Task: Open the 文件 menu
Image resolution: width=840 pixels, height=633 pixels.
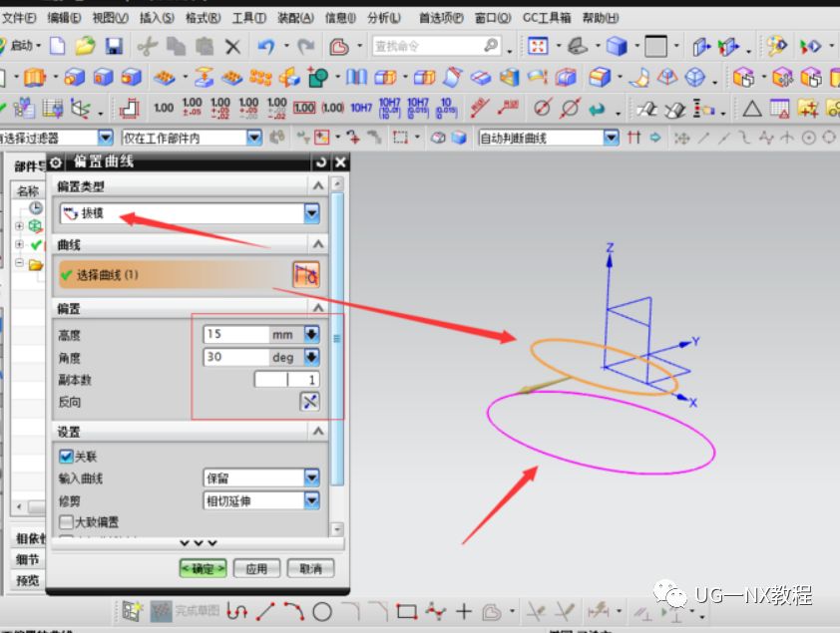Action: [18, 18]
